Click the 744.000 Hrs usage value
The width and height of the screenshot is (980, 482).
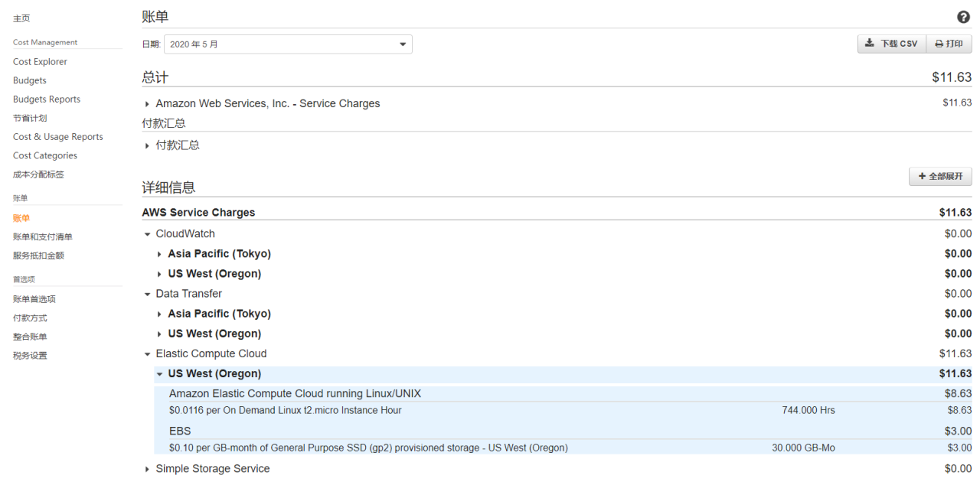808,411
